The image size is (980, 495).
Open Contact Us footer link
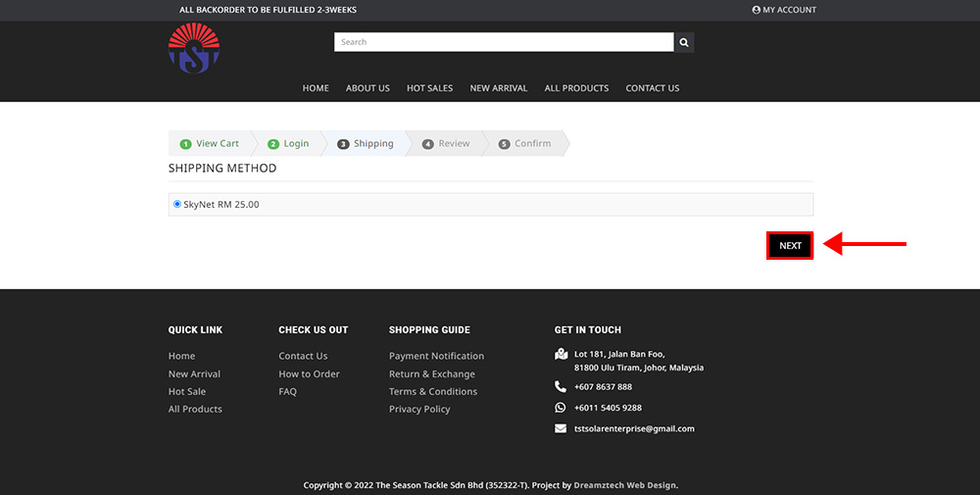pos(303,356)
